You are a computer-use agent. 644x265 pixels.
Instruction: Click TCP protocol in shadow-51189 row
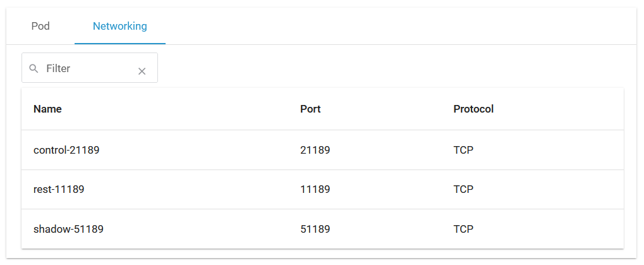coord(463,229)
